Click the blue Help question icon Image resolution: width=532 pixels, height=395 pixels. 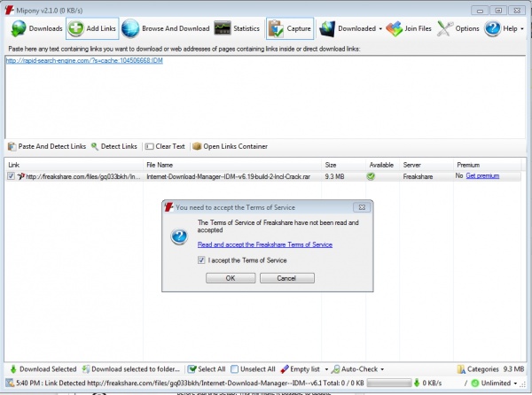pyautogui.click(x=492, y=28)
